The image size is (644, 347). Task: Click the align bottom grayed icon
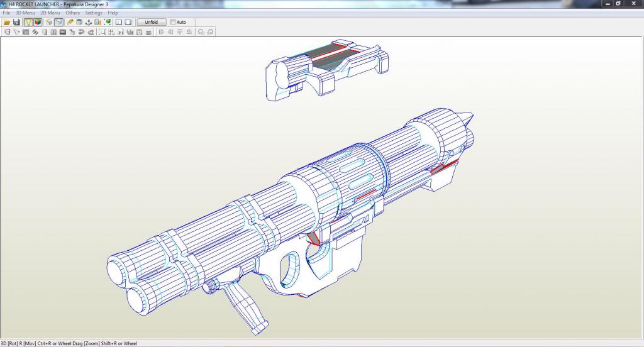point(189,32)
